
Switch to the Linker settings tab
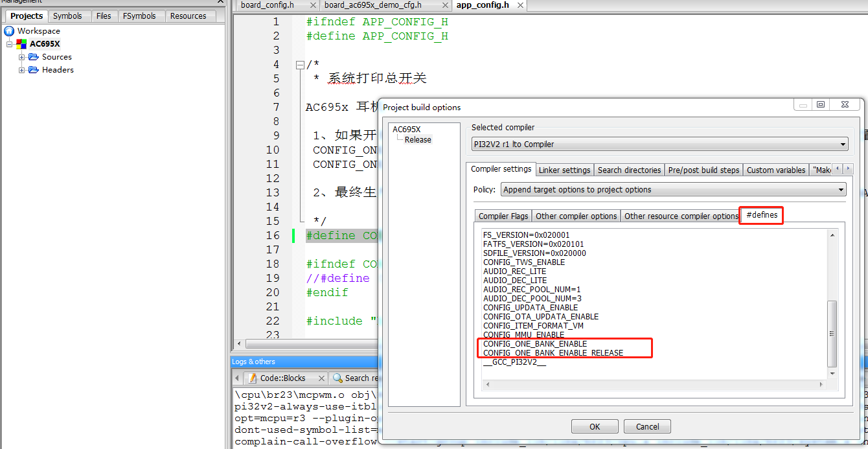pos(565,170)
